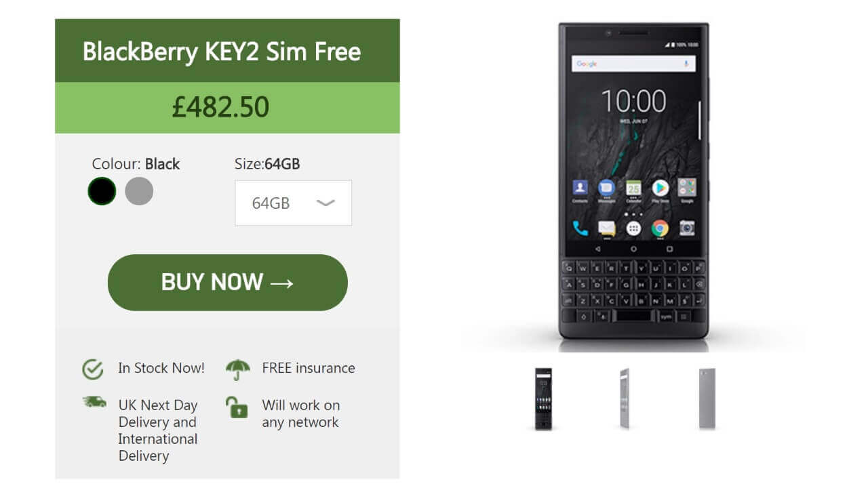This screenshot has width=868, height=488.
Task: Click the delivery truck icon
Action: [94, 402]
